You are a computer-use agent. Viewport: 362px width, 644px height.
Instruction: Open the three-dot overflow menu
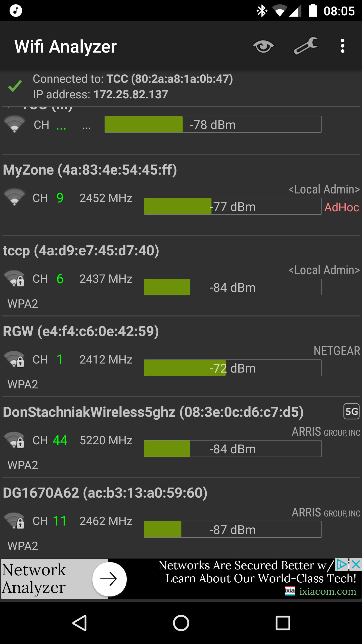pos(342,46)
